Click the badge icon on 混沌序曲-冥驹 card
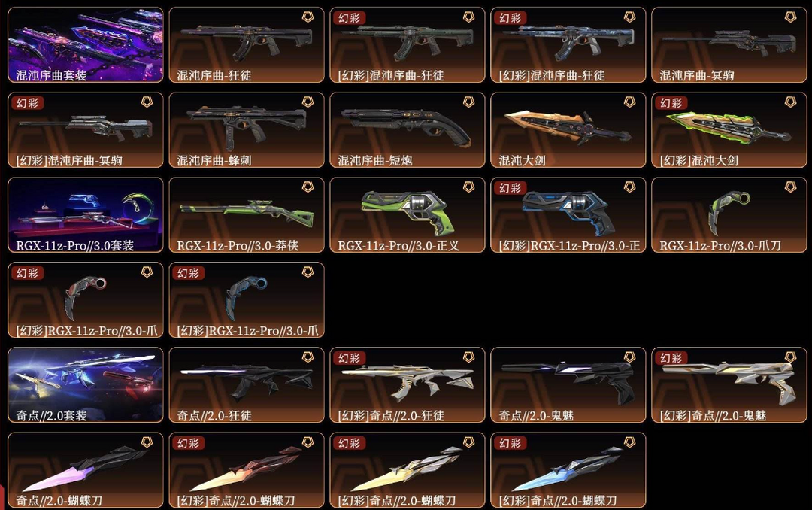 point(790,17)
